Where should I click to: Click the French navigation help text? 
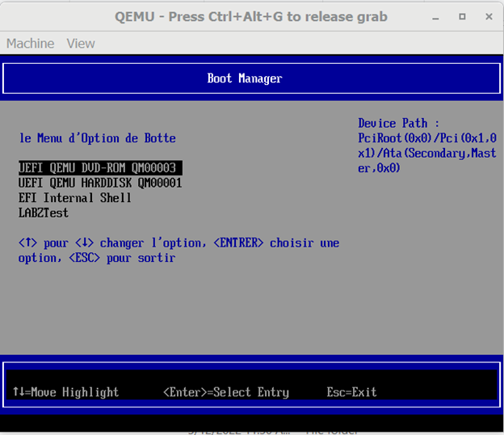click(178, 251)
